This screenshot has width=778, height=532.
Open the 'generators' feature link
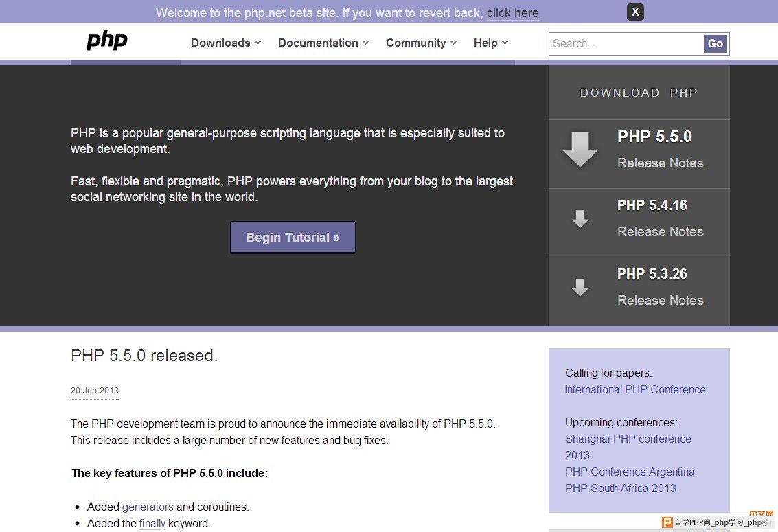tap(148, 507)
